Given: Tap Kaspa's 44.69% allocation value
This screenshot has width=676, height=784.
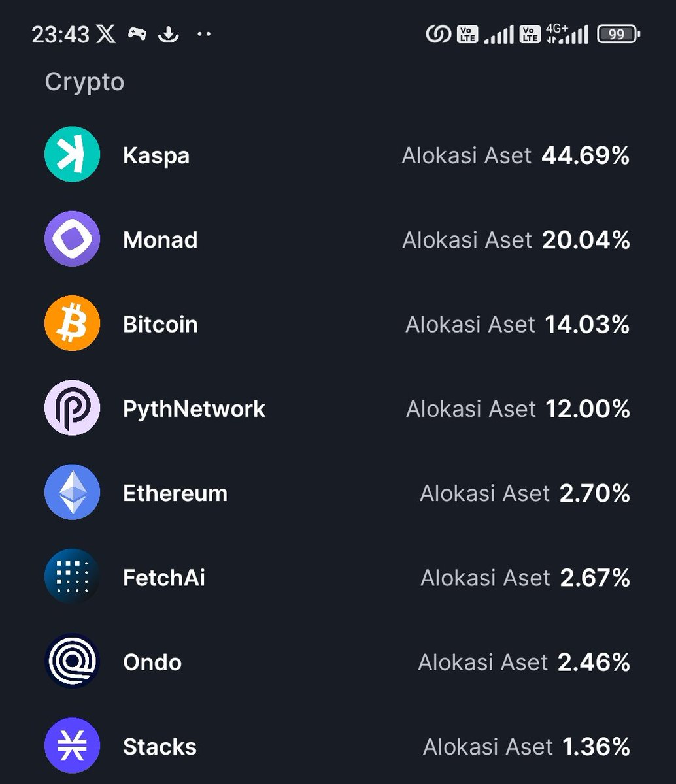Looking at the screenshot, I should tap(585, 155).
